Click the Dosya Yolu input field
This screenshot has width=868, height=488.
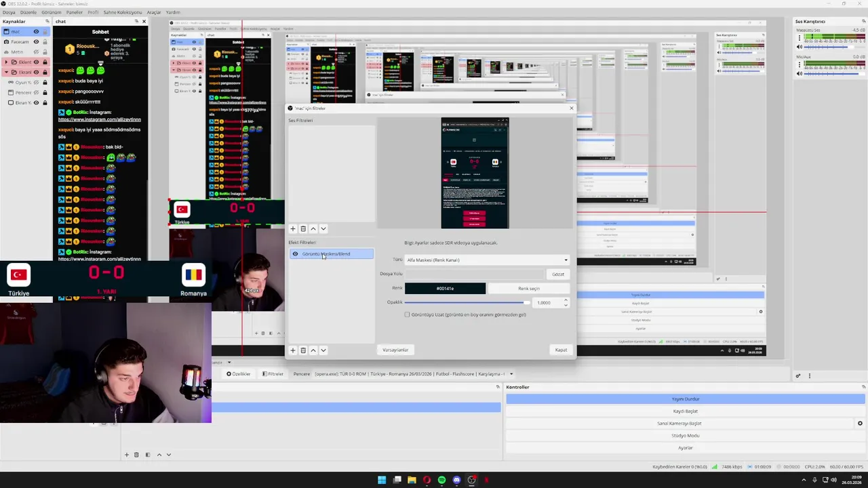(474, 274)
